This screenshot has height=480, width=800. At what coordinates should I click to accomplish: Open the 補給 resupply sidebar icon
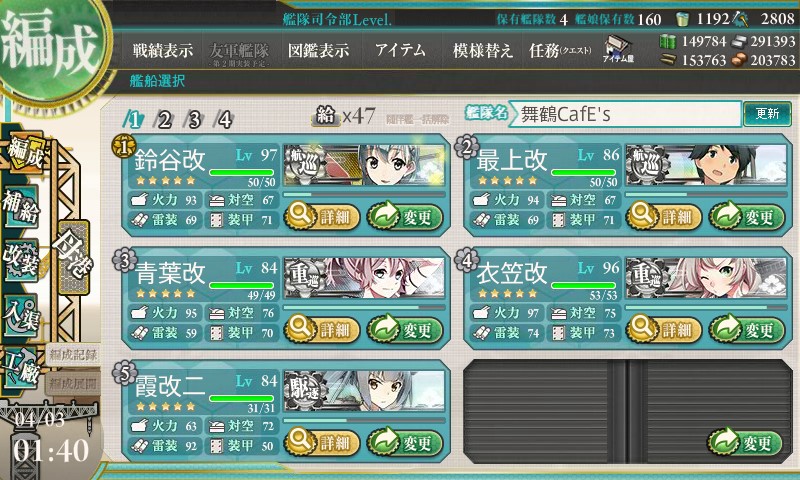(x=21, y=206)
